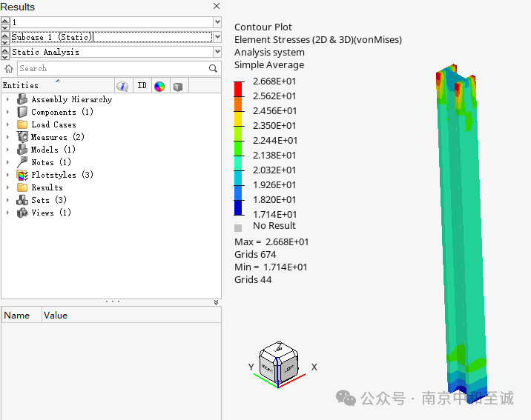Click the legend value 2.138E+01
Image resolution: width=531 pixels, height=420 pixels.
pos(274,156)
